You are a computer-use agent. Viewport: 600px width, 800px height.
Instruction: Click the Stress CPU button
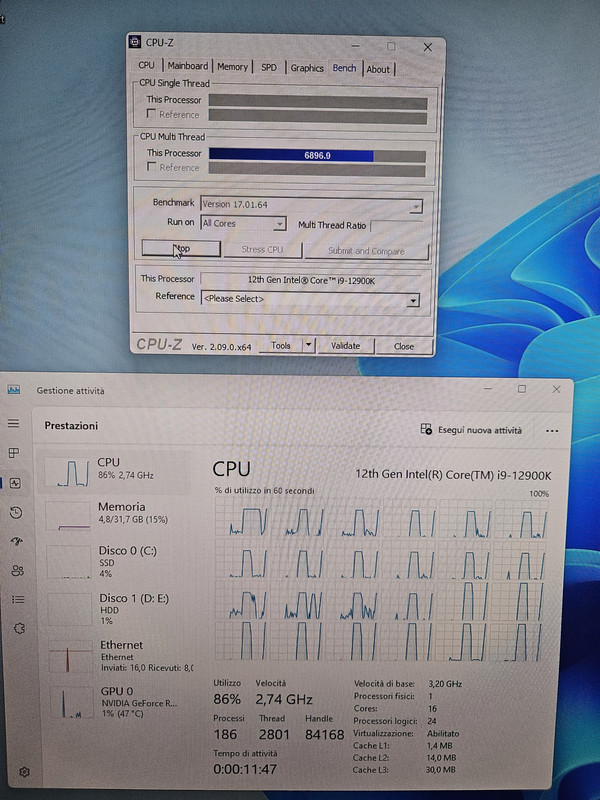262,250
